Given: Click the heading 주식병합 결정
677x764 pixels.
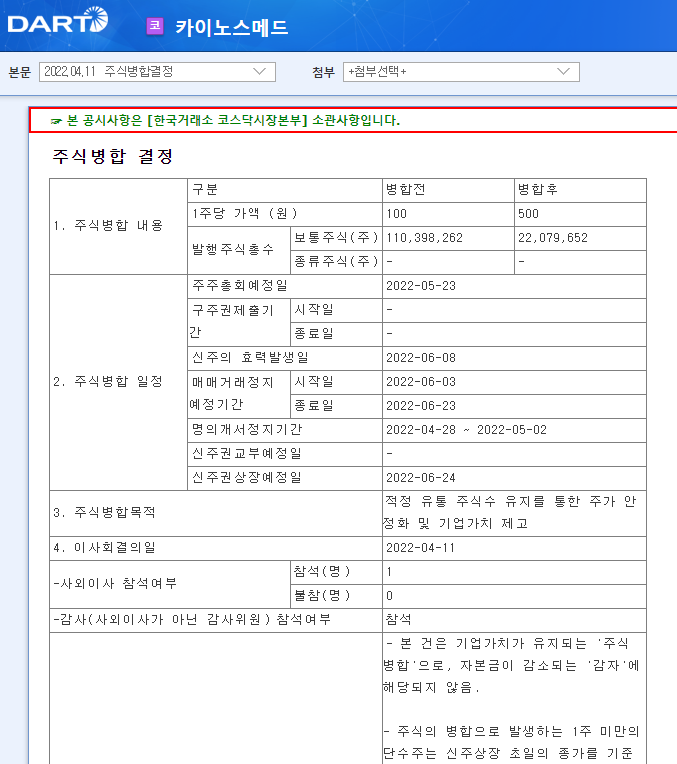Looking at the screenshot, I should [113, 156].
